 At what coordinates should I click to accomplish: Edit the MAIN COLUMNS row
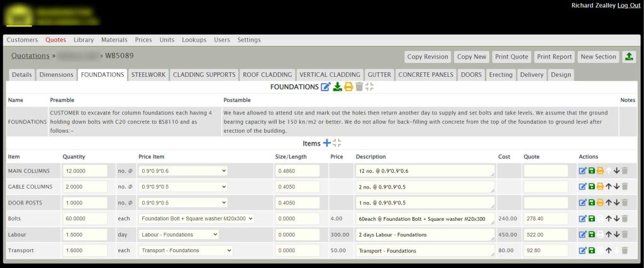(x=582, y=170)
